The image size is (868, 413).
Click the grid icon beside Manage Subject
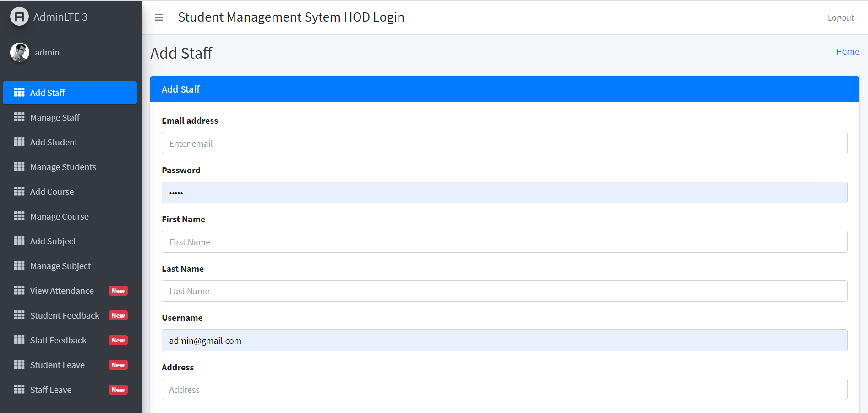19,266
